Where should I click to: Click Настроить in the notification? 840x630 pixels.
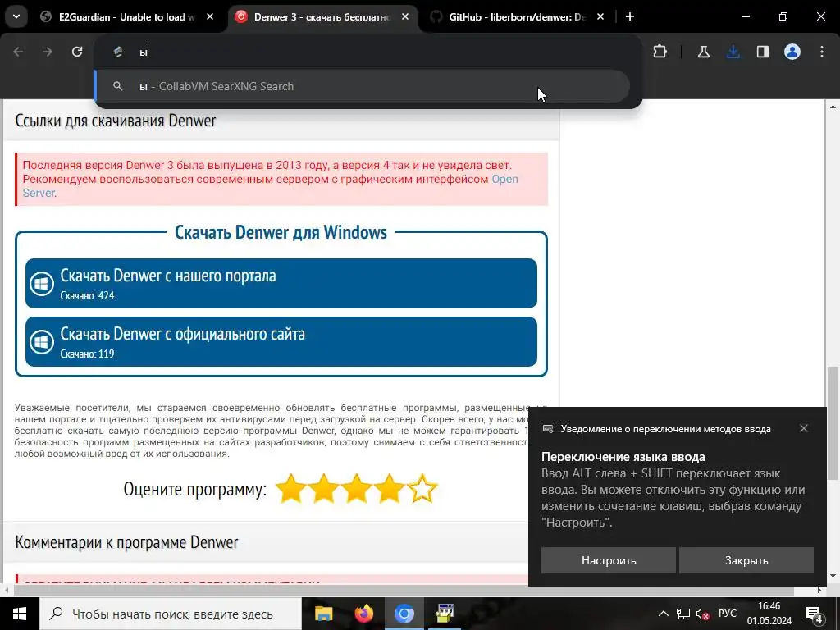(609, 560)
